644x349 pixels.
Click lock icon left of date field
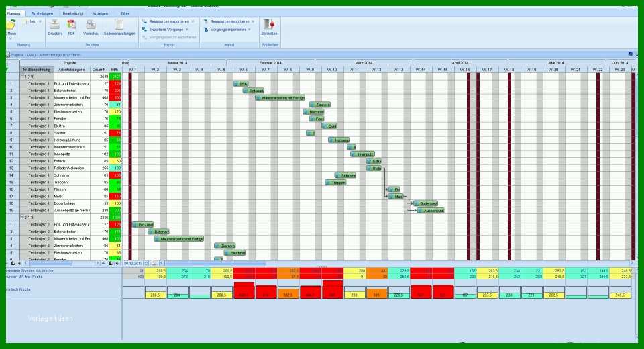point(111,263)
